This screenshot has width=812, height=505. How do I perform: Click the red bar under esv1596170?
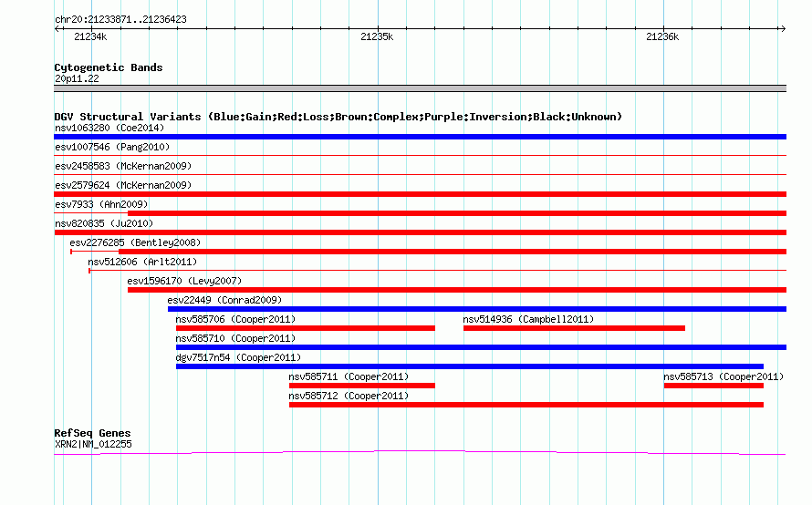[x=457, y=290]
